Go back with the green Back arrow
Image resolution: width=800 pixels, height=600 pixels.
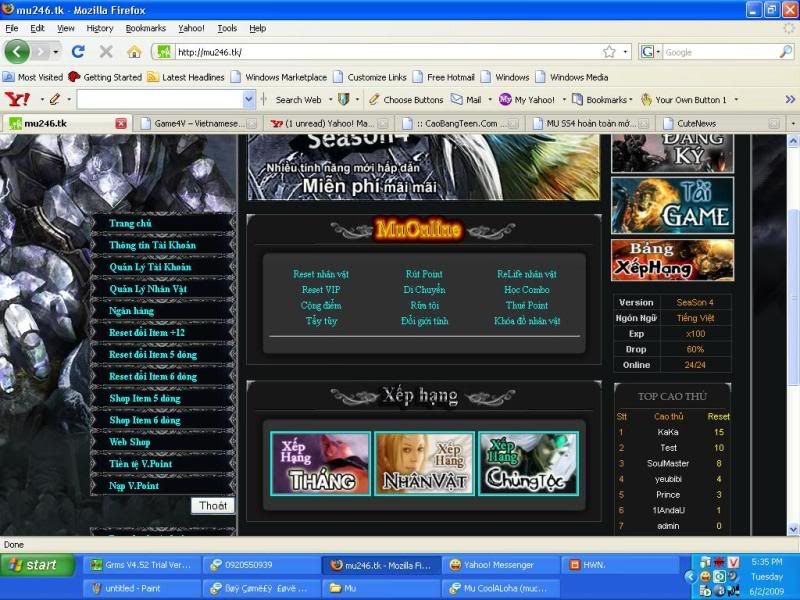click(17, 52)
